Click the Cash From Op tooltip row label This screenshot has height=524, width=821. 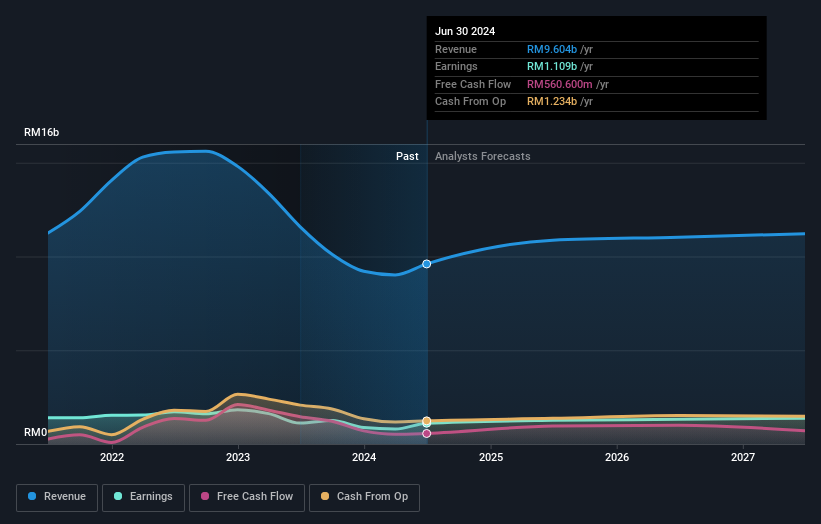click(x=470, y=102)
